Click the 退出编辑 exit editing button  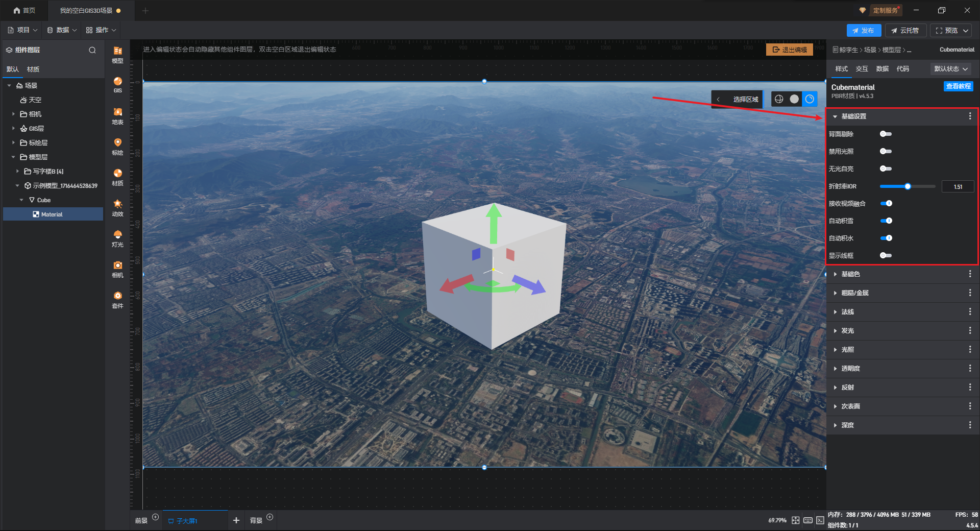pyautogui.click(x=790, y=50)
